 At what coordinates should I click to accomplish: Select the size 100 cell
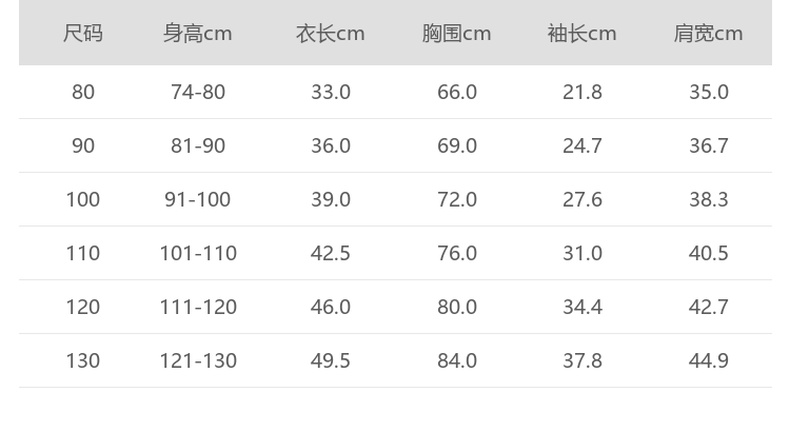click(x=83, y=200)
